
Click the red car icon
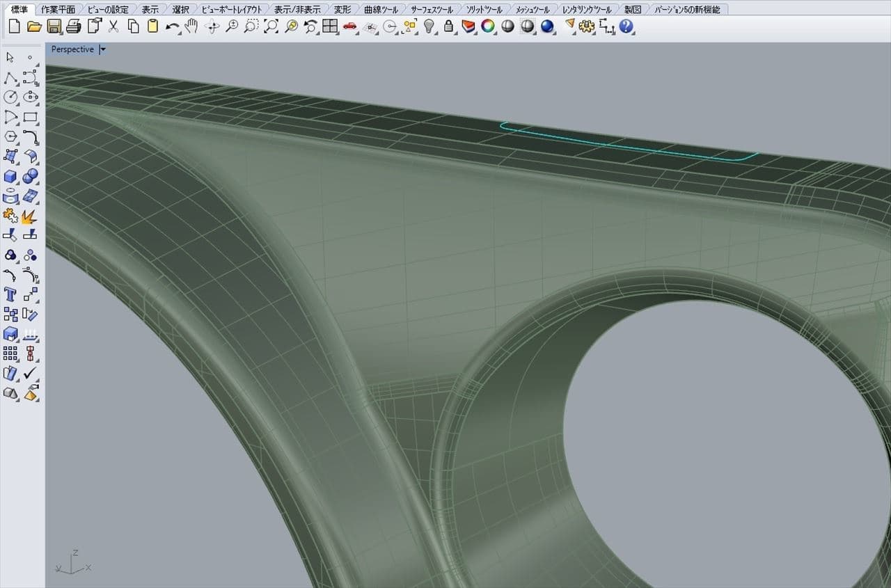click(350, 26)
